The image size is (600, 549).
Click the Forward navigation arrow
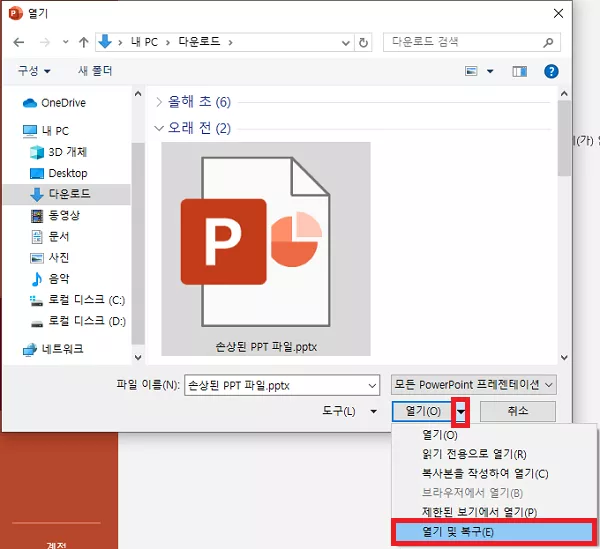[x=45, y=42]
